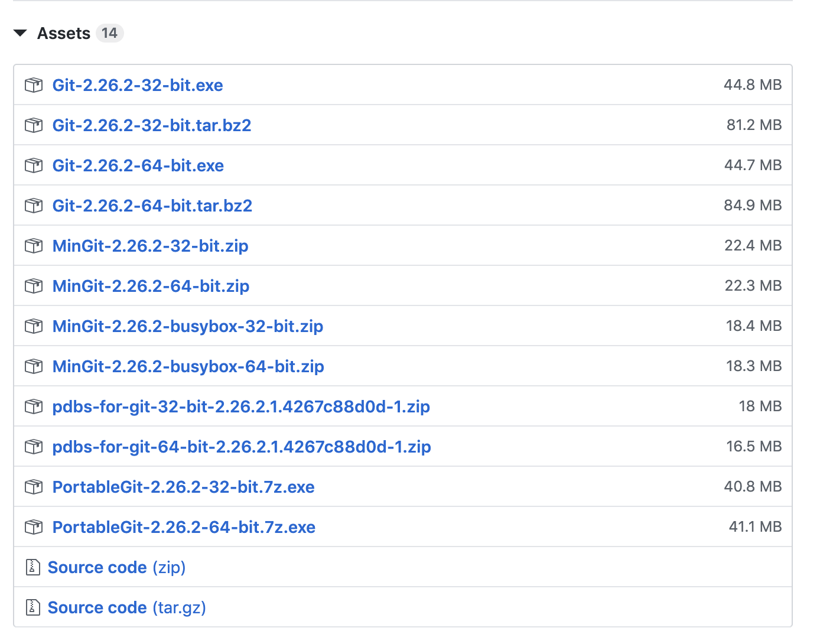This screenshot has height=644, width=820.
Task: Download MinGit-2.26.2-busybox-64-bit.zip
Action: (188, 366)
